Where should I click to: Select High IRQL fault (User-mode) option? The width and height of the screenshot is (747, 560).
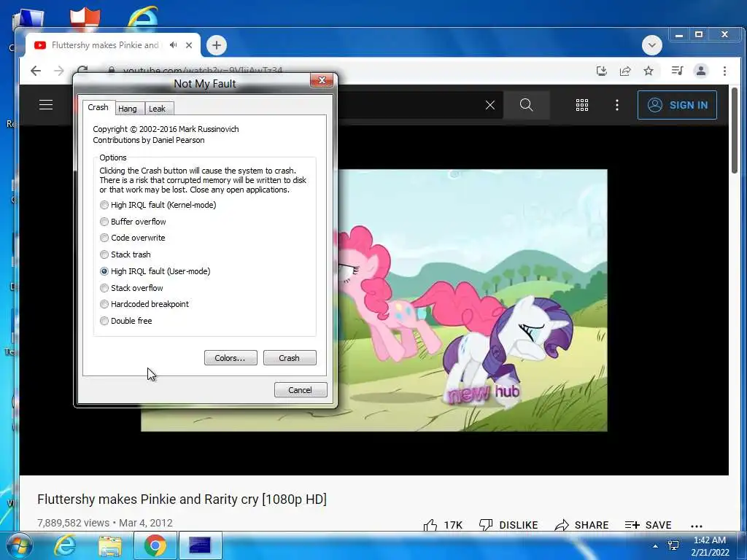pos(155,271)
